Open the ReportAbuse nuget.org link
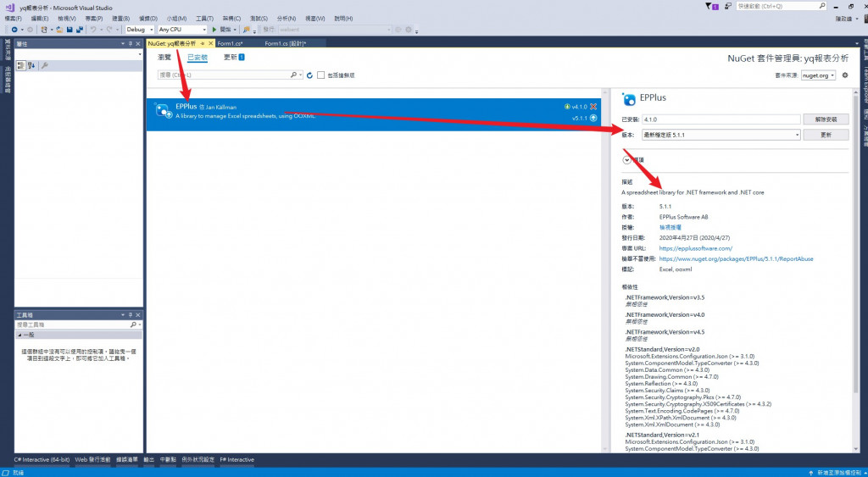This screenshot has height=477, width=868. (736, 258)
